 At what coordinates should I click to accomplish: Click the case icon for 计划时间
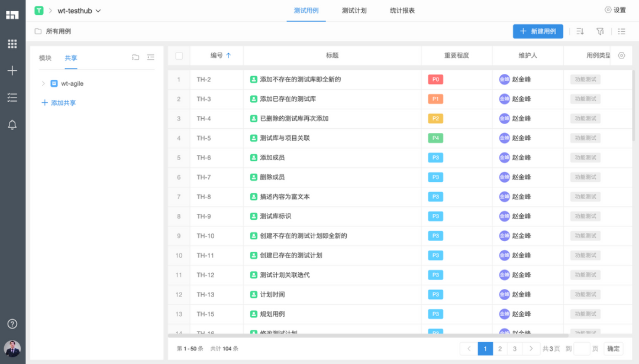[x=253, y=294]
